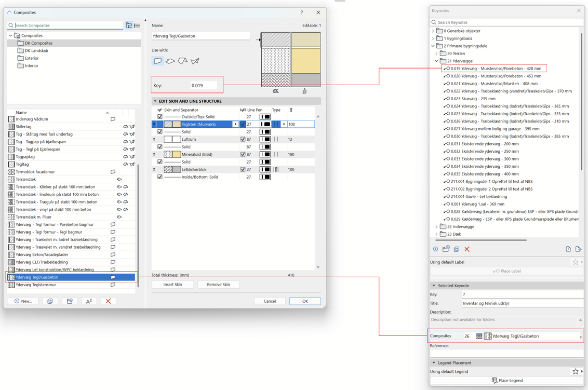The width and height of the screenshot is (588, 390).
Task: Switch Composites list to folder view
Action: point(129,25)
